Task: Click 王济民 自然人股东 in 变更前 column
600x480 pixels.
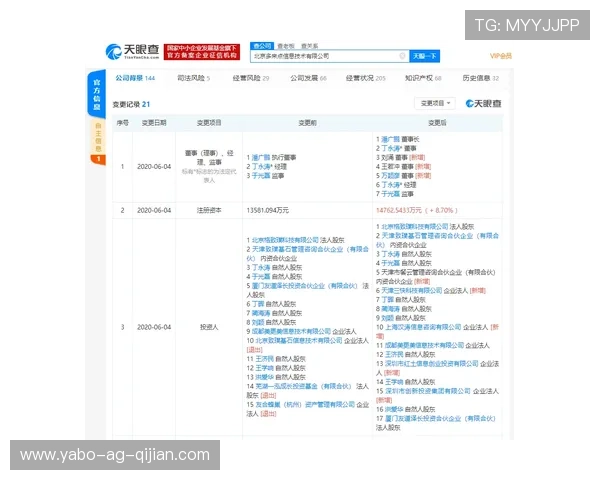Action: point(280,359)
